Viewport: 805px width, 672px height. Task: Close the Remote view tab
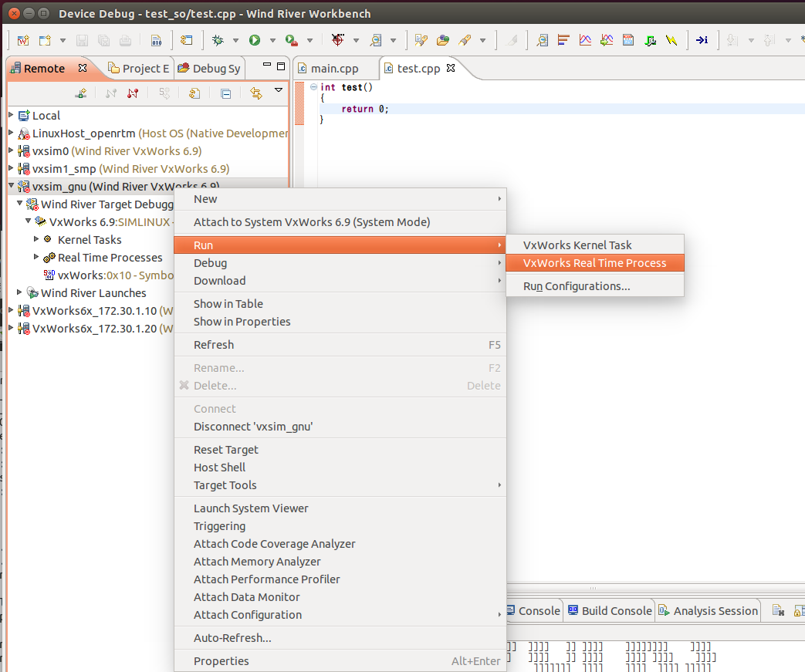click(x=82, y=68)
